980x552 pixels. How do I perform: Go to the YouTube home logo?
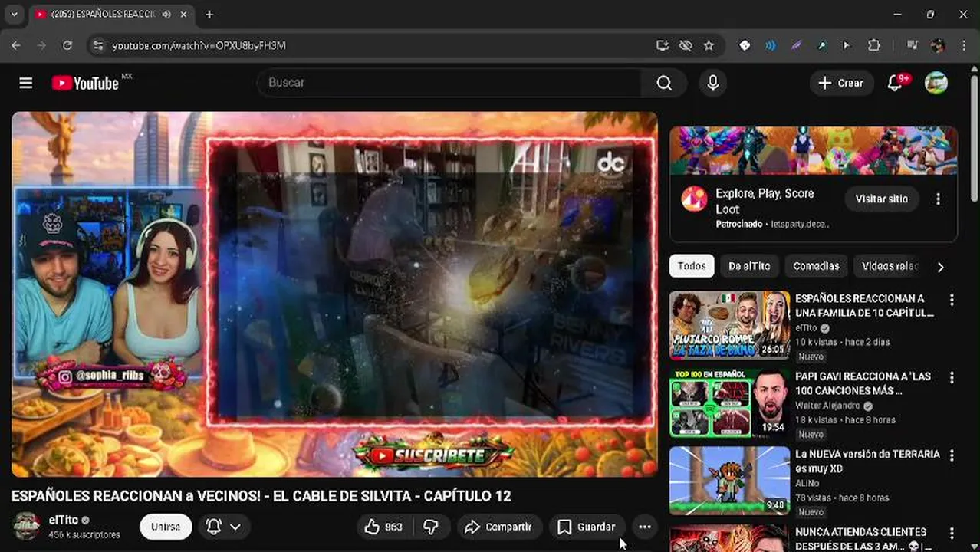coord(85,83)
